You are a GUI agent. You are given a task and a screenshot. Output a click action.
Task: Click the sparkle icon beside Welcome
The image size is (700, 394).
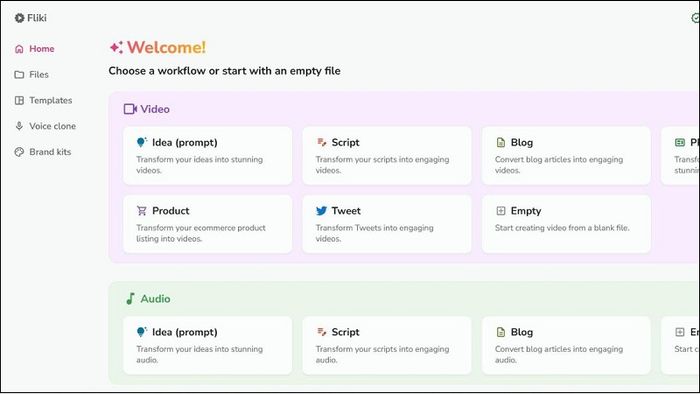(116, 47)
